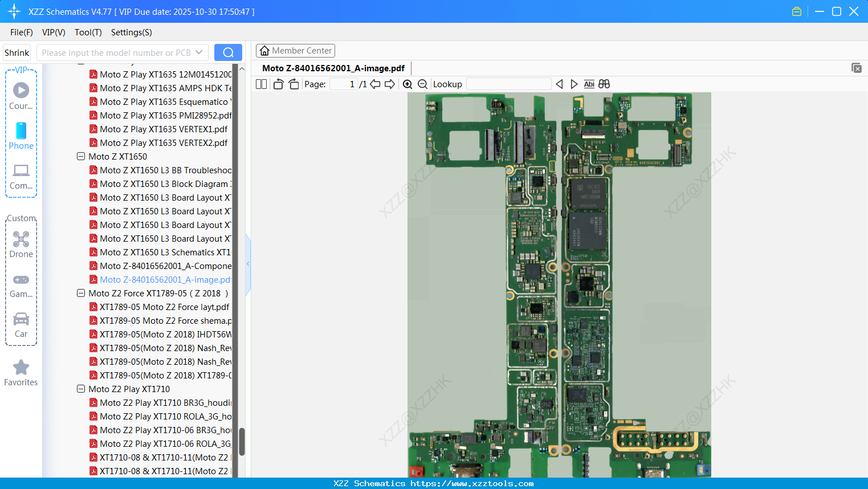Click the file tree scrollbar thumb
Screen dimensions: 868x489
242,442
